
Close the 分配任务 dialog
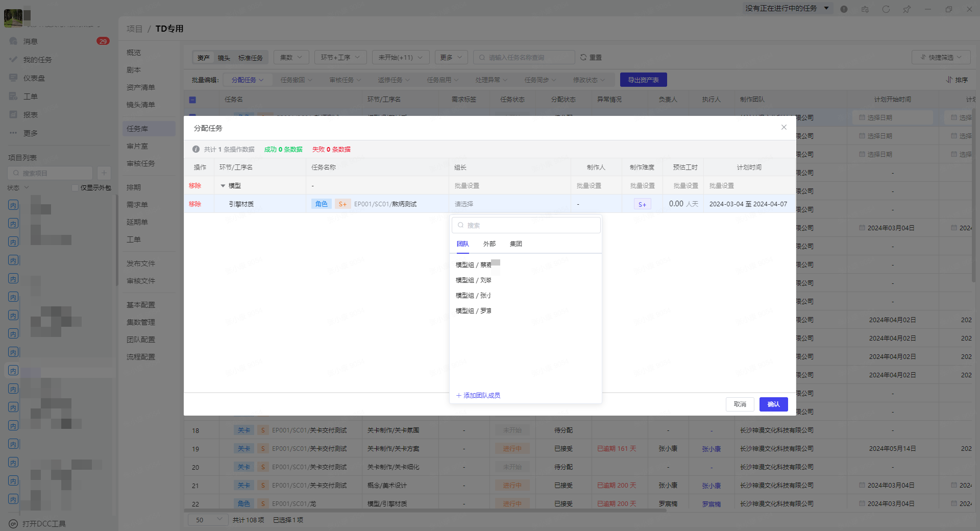(x=783, y=127)
